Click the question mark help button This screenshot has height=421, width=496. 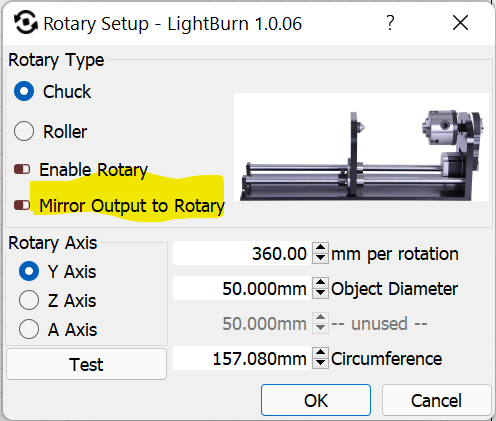coord(390,23)
